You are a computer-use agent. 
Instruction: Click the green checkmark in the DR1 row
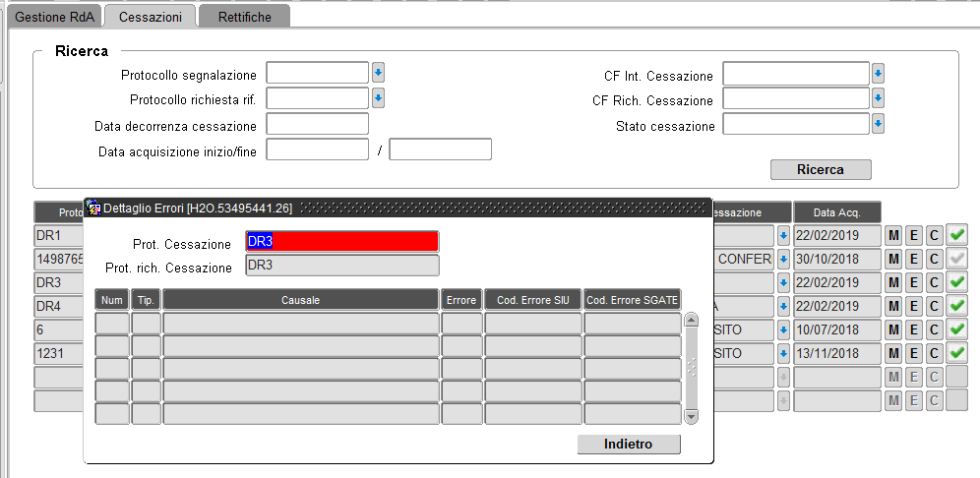click(x=956, y=235)
